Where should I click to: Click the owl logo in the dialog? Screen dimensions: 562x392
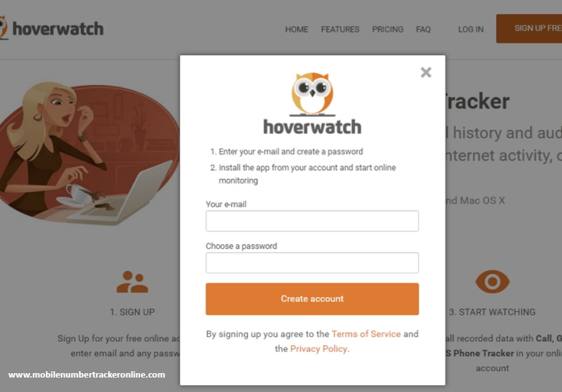(x=312, y=94)
